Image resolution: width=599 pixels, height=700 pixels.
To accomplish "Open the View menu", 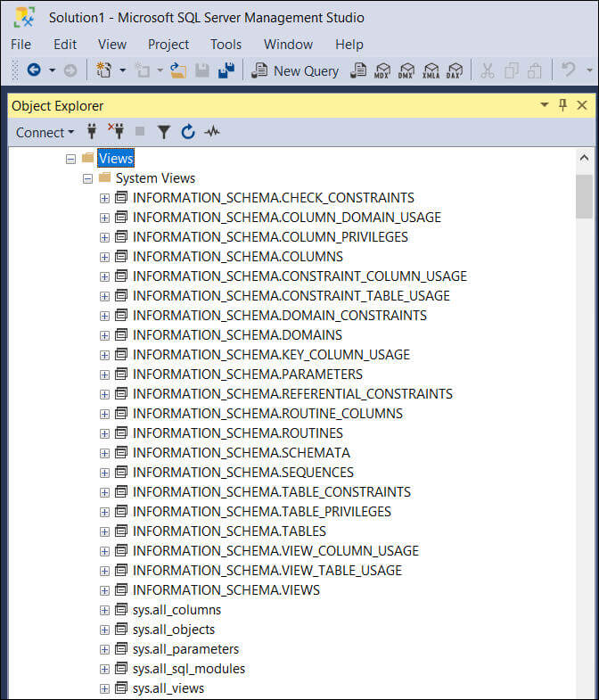I will coord(112,45).
